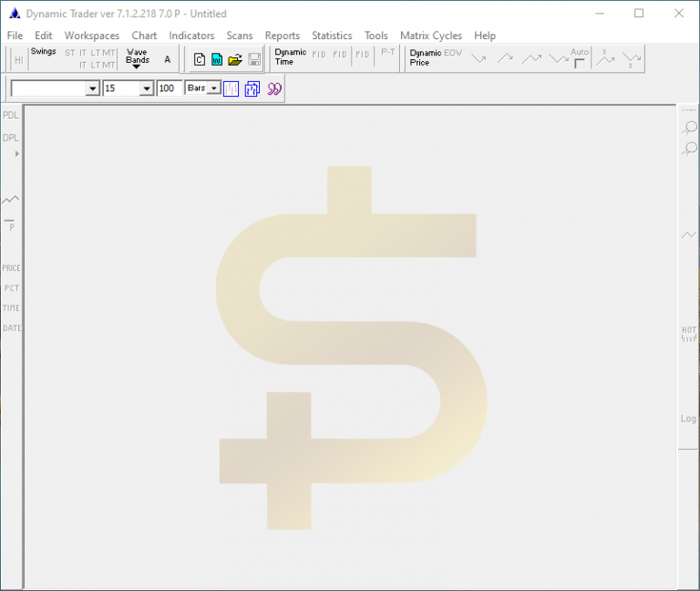Viewport: 700px width, 591px height.
Task: Click the Wave Bands button
Action: (x=138, y=57)
